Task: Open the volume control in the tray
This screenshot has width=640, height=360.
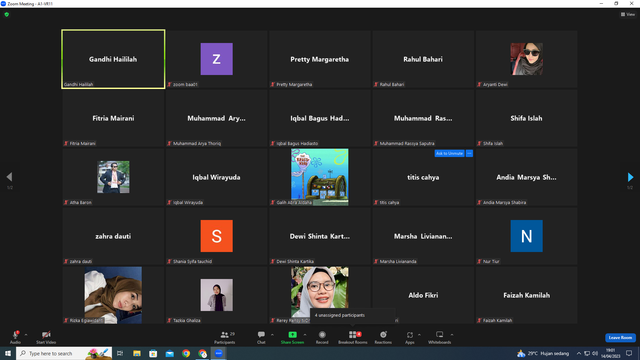Action: tap(595, 353)
